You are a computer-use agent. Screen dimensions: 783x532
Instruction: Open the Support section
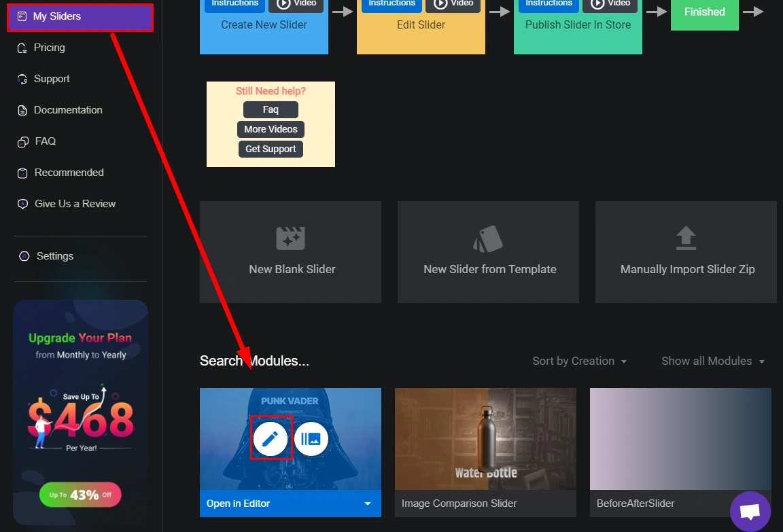[52, 79]
